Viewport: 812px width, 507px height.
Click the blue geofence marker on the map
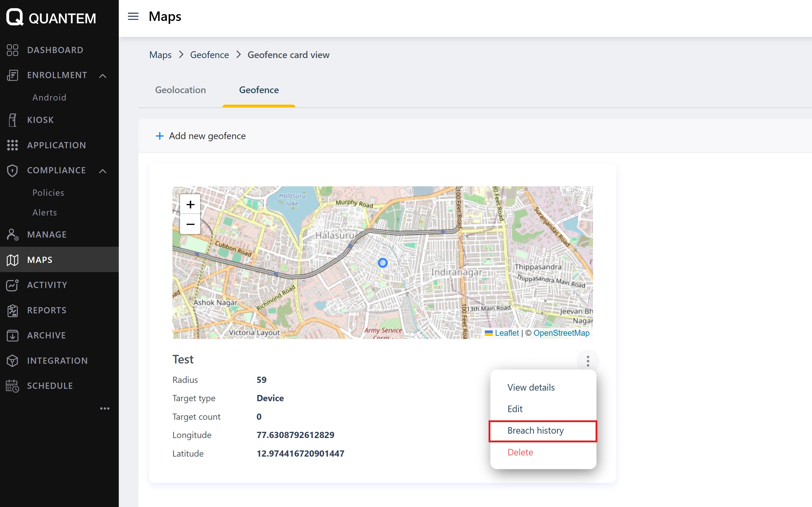point(383,263)
